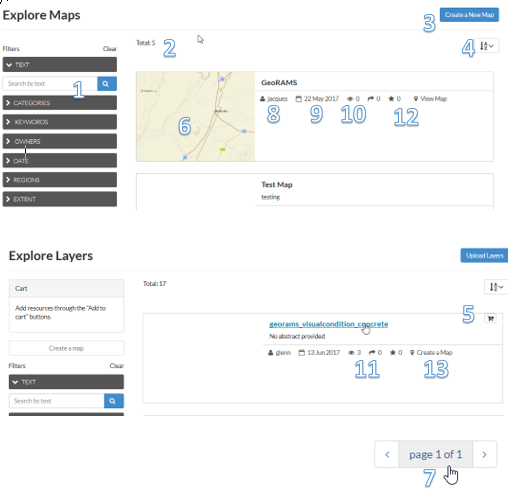The height and width of the screenshot is (500, 516).
Task: Click the user icon next to glenn
Action: tap(271, 353)
